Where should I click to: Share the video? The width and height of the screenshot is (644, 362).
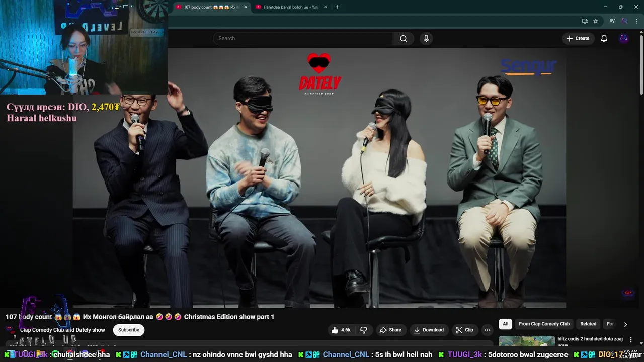pyautogui.click(x=390, y=330)
